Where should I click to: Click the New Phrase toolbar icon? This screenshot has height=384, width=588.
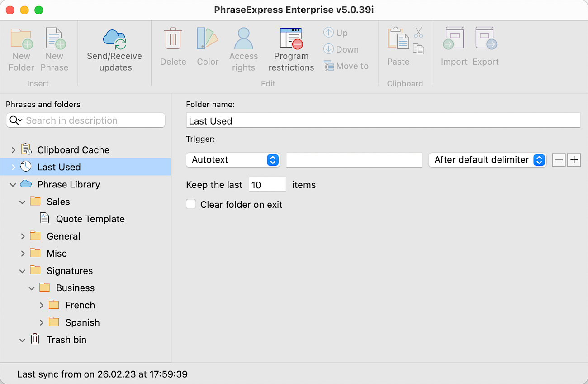coord(55,39)
